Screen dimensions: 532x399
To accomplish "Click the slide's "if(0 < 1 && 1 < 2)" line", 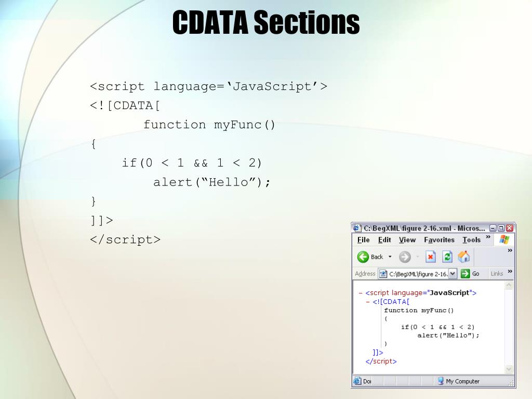I will point(192,163).
